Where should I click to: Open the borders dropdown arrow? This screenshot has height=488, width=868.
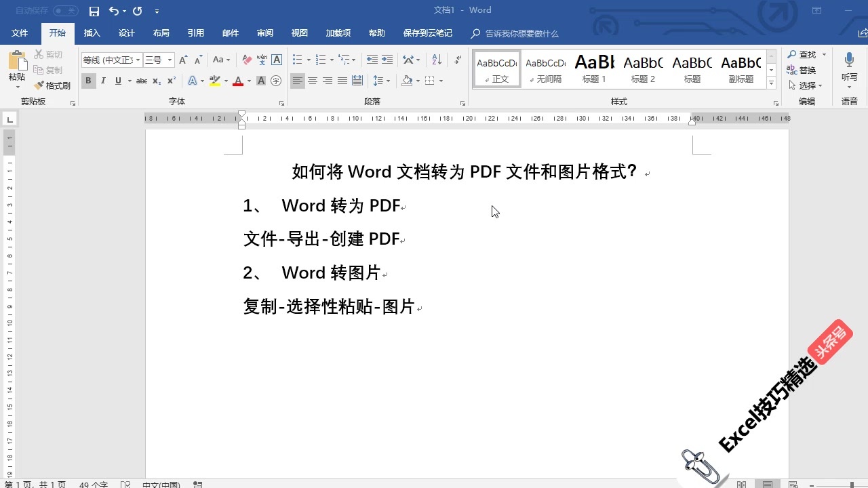[441, 81]
